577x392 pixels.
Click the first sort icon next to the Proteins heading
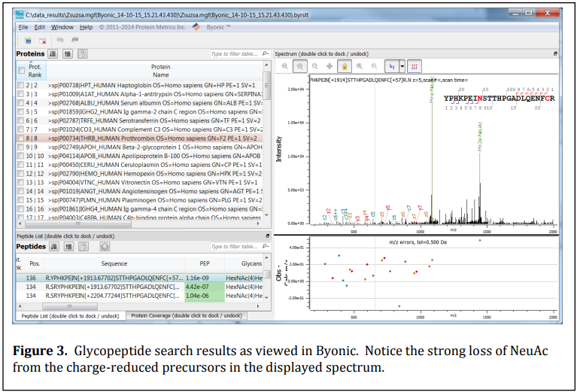(x=53, y=53)
